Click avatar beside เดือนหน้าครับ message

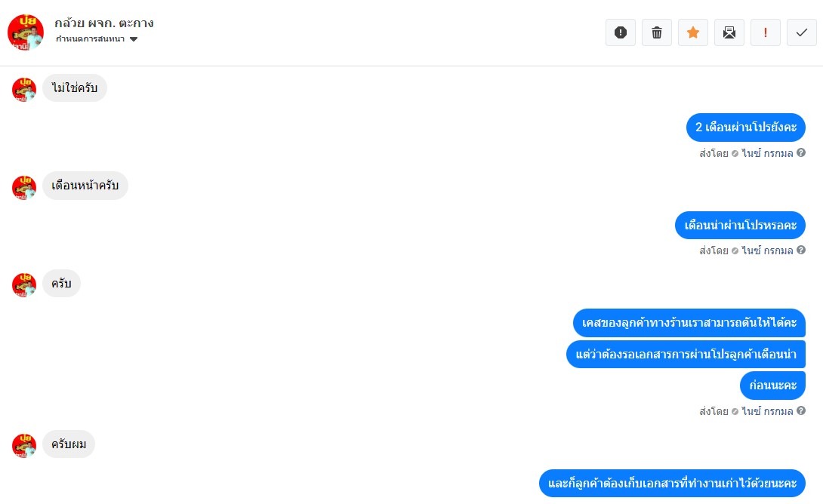[24, 188]
